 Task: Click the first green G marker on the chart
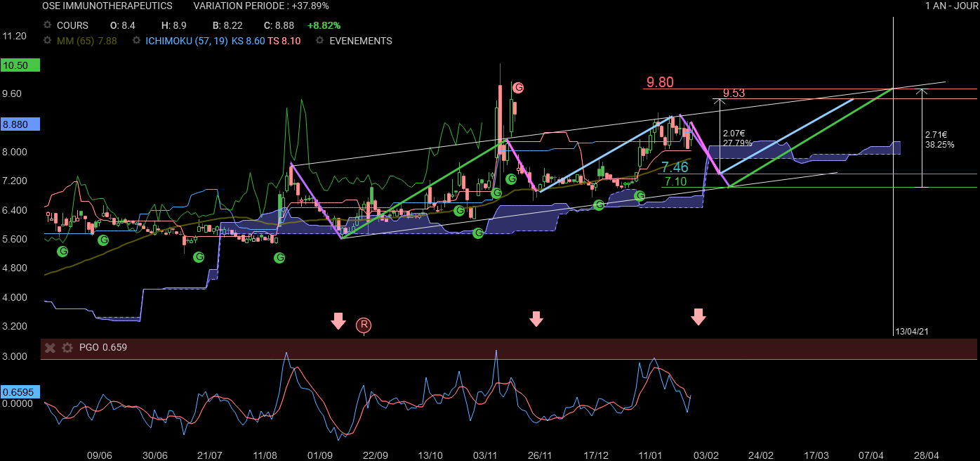pos(62,251)
